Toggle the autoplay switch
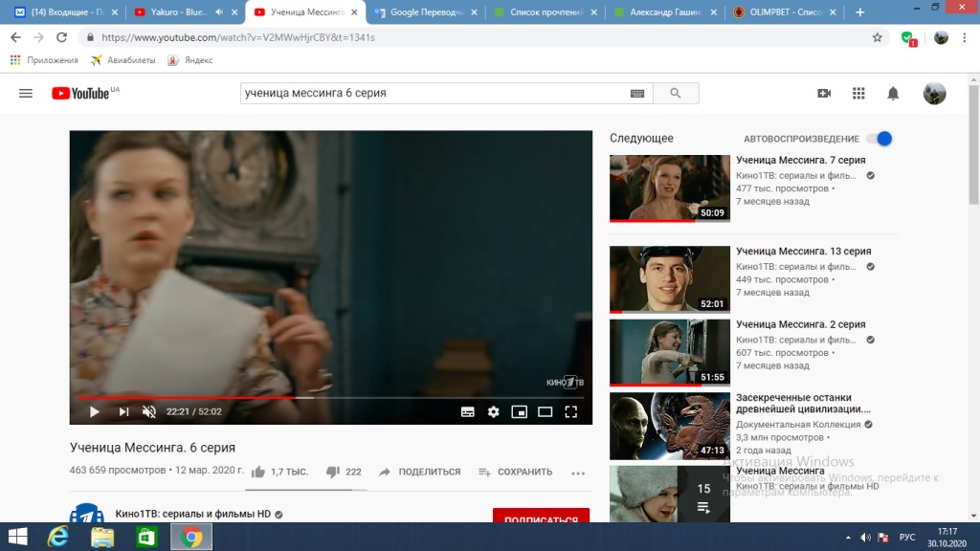Viewport: 980px width, 551px height. [880, 139]
